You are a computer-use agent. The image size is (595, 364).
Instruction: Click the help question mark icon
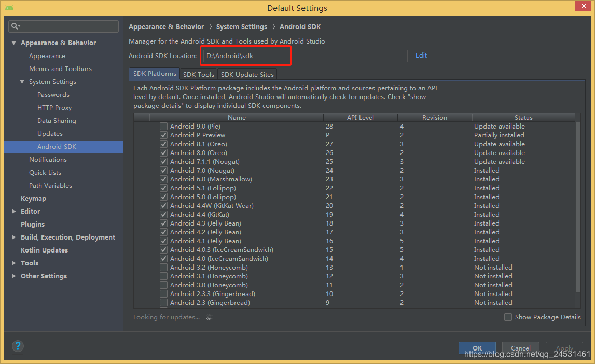(18, 346)
